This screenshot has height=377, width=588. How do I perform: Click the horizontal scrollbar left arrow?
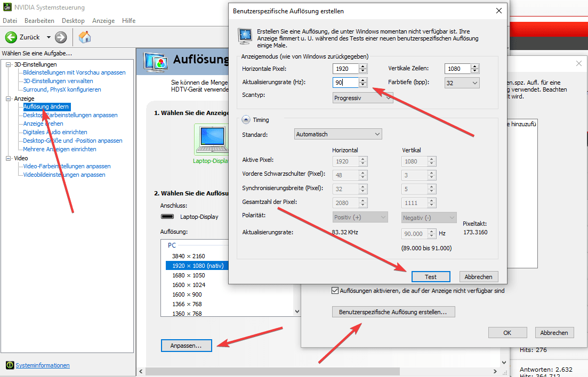(141, 371)
